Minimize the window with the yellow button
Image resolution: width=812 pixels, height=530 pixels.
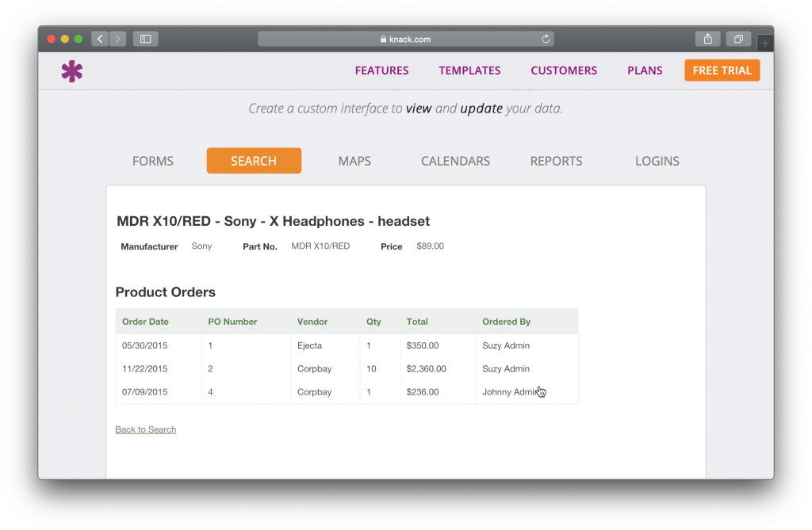(65, 39)
